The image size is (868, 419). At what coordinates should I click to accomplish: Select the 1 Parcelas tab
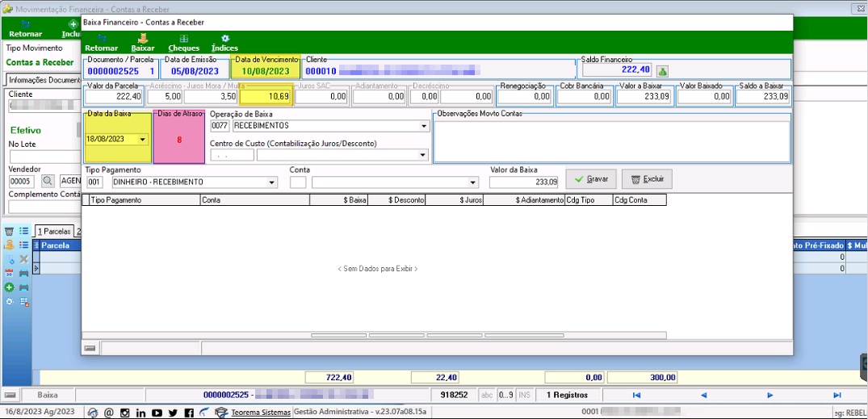tap(54, 231)
